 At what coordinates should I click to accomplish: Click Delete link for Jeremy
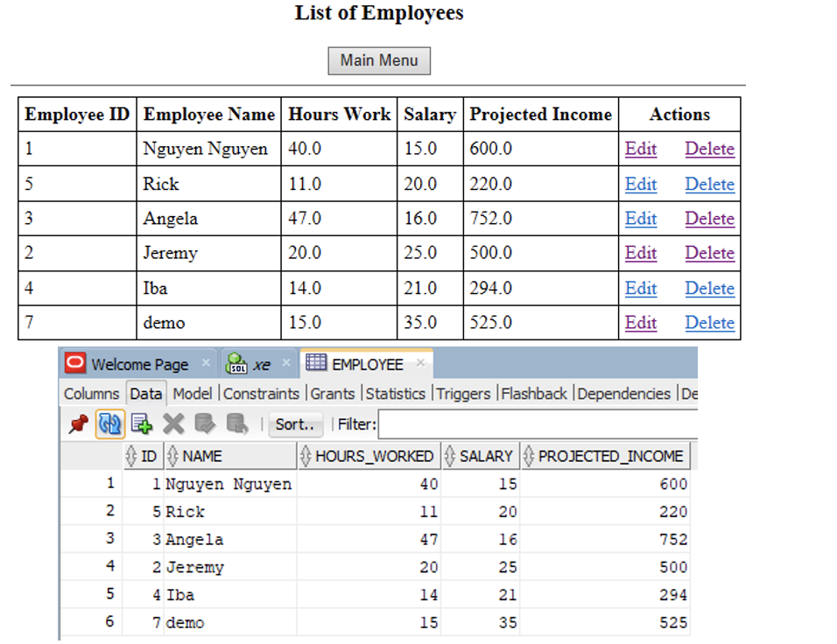tap(709, 252)
